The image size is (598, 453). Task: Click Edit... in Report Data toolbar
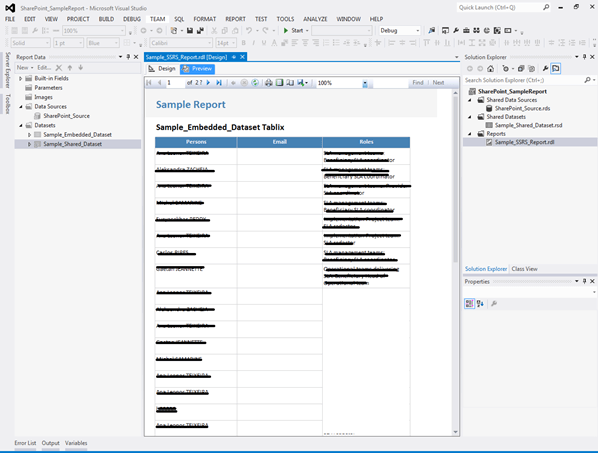tap(44, 67)
